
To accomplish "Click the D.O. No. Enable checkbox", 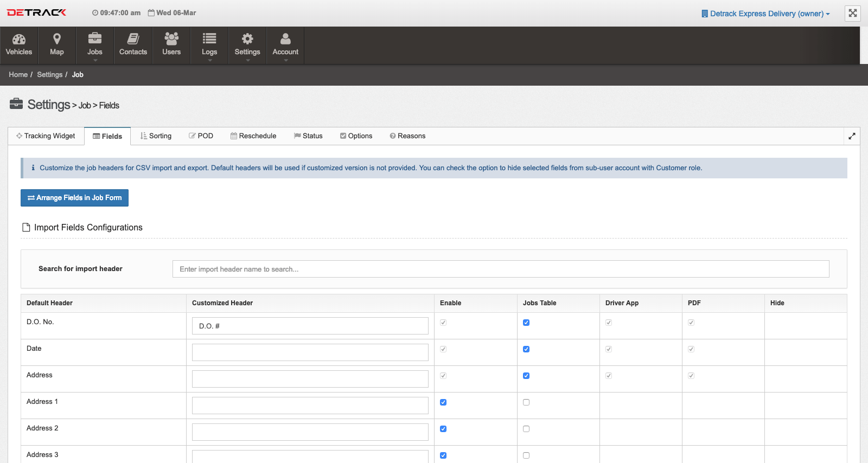I will pyautogui.click(x=443, y=323).
